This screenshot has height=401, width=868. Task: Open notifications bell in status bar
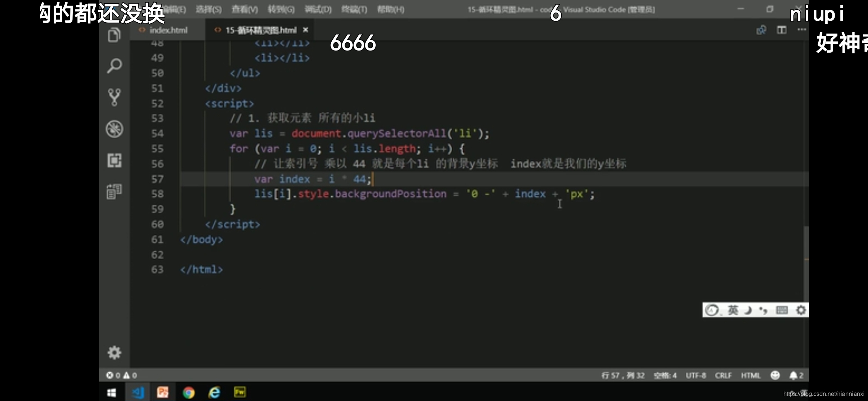[x=796, y=375]
